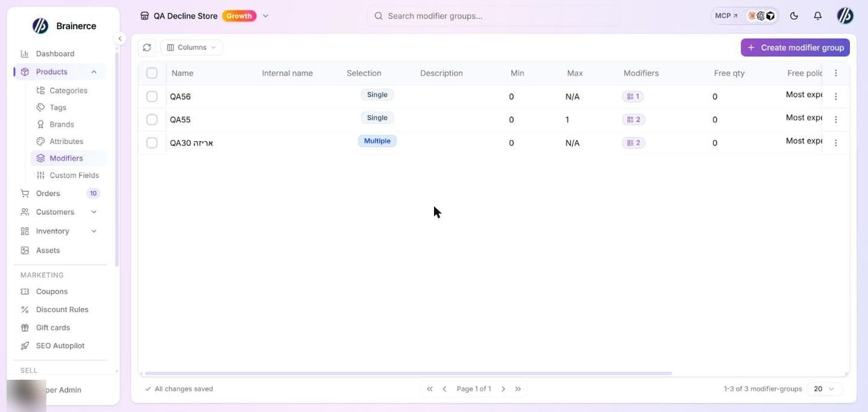Open Attributes under Products
Image resolution: width=868 pixels, height=412 pixels.
pos(66,141)
